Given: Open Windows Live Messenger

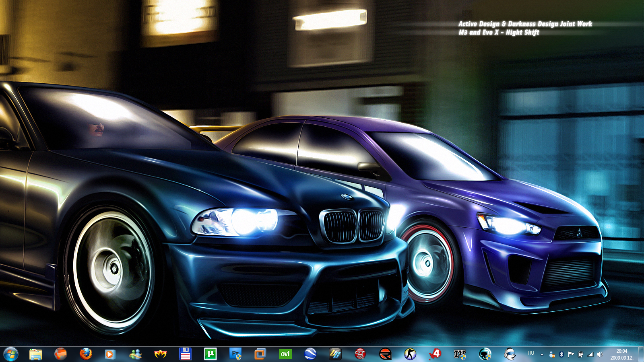Looking at the screenshot, I should coord(136,354).
